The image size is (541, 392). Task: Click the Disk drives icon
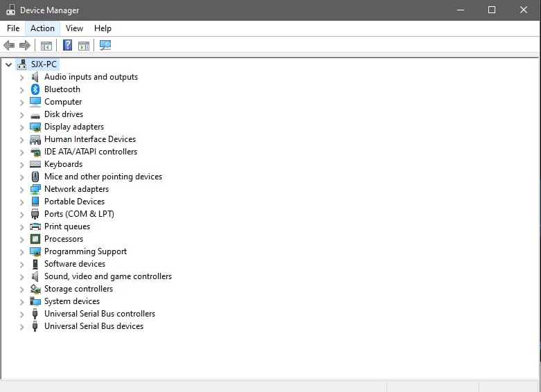click(35, 116)
